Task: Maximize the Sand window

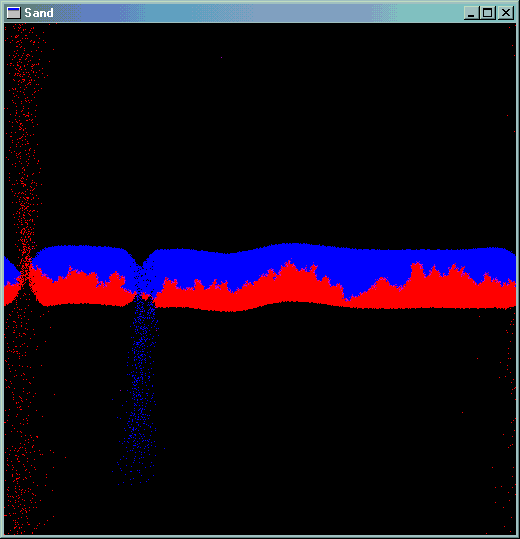Action: (488, 13)
